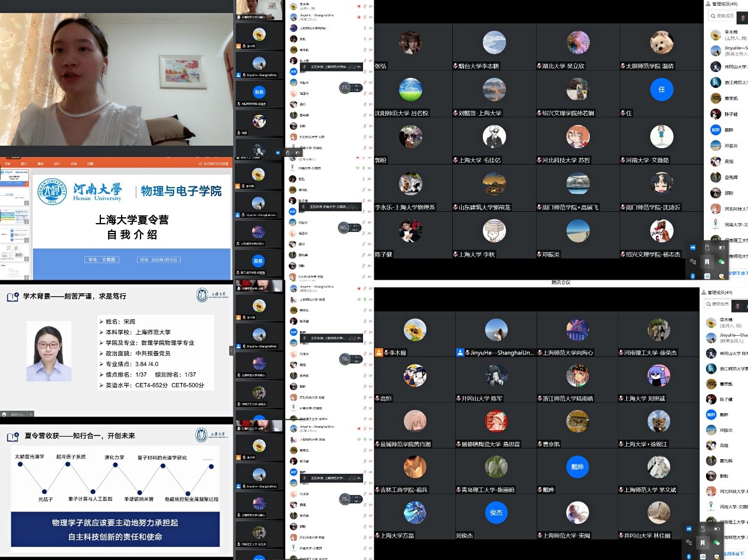The image size is (748, 560).
Task: Click the side panel handle beside 学术背景 slide
Action: coord(231,351)
